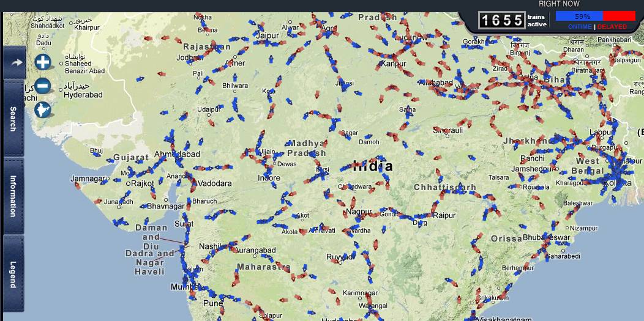The width and height of the screenshot is (644, 321).
Task: Click the 'trains active' label
Action: [x=537, y=21]
